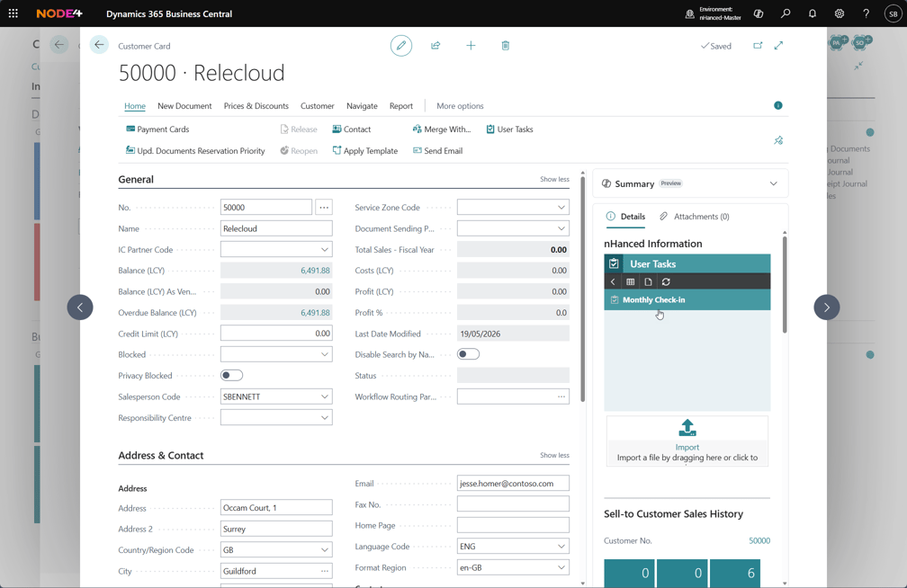Image resolution: width=907 pixels, height=588 pixels.
Task: Click Send Email action
Action: (438, 150)
